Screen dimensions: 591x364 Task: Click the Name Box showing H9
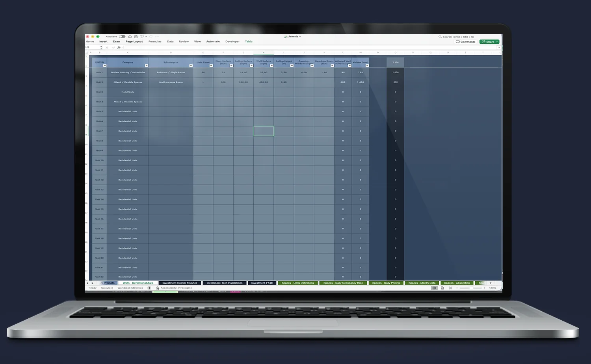pos(93,47)
